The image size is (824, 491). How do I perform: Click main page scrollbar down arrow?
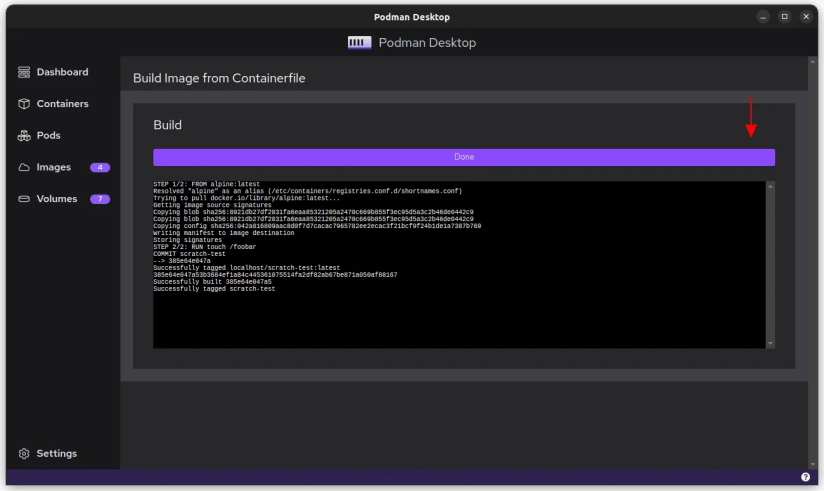[812, 464]
